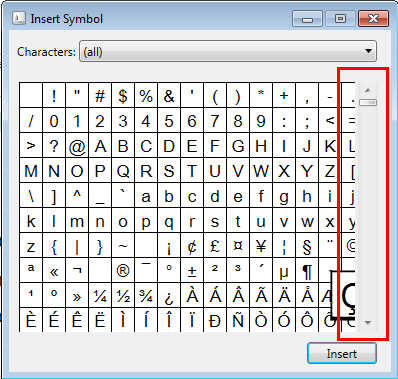The width and height of the screenshot is (398, 379).
Task: Select the percent % symbol
Action: pos(146,96)
